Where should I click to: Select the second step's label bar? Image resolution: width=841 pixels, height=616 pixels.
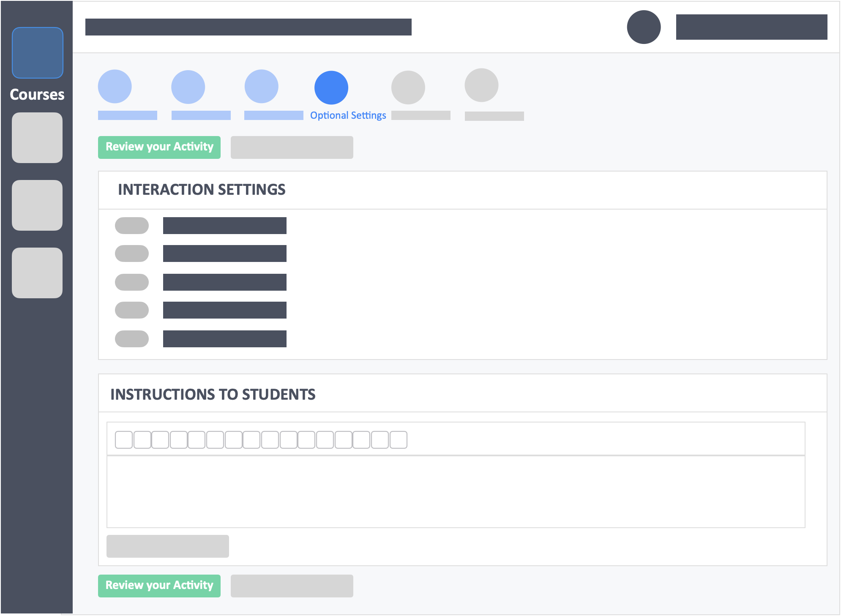pos(201,115)
